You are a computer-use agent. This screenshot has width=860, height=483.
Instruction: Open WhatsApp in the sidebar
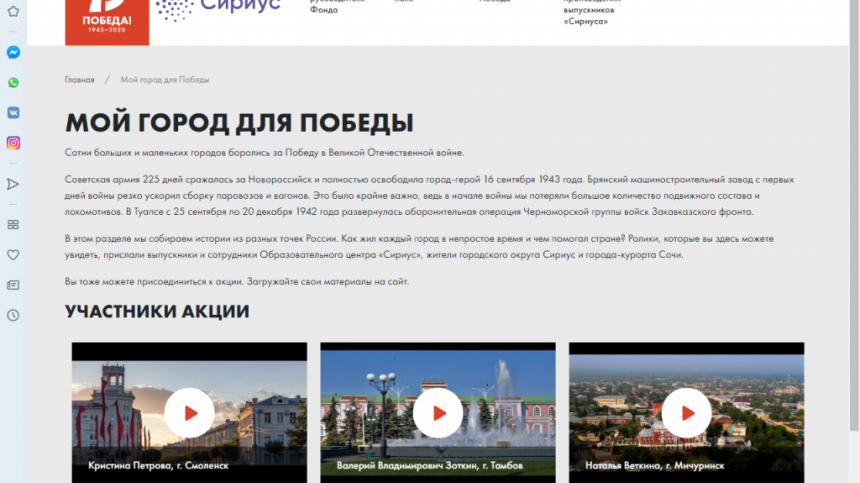point(13,83)
